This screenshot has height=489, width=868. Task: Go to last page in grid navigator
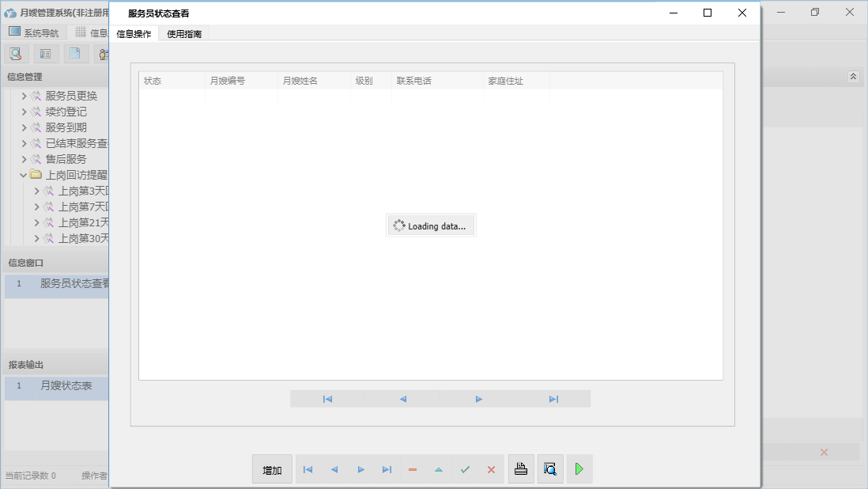tap(553, 399)
